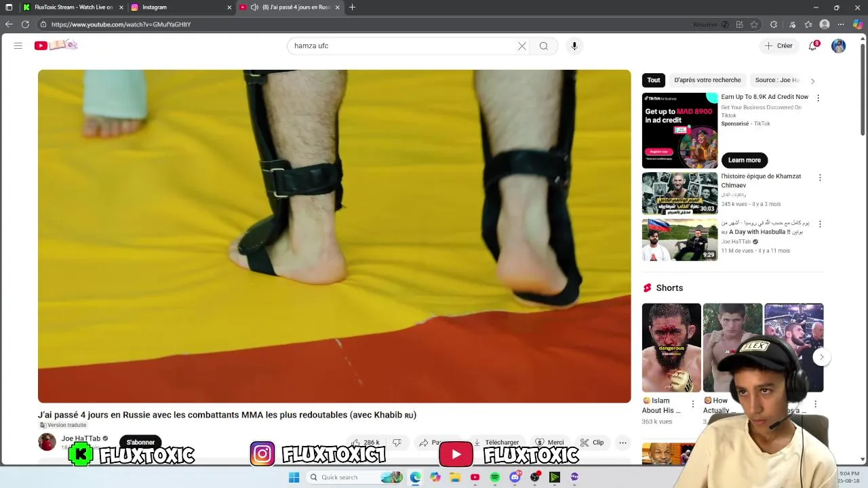Open Discord from the taskbar
The image size is (868, 488).
pos(515,477)
